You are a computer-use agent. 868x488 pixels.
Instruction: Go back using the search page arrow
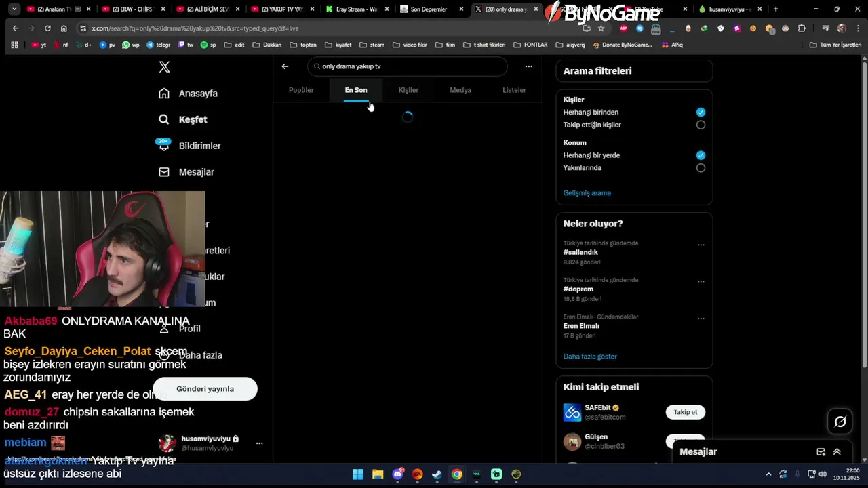[285, 66]
